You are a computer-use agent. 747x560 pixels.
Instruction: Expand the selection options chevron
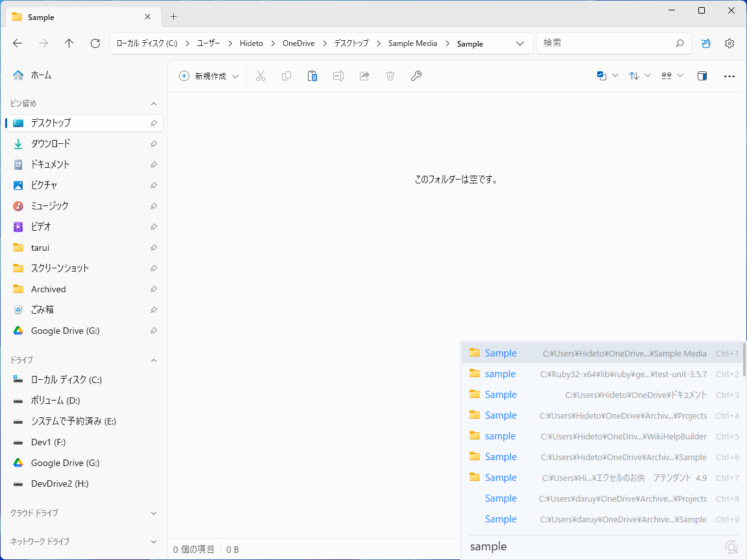[x=615, y=76]
